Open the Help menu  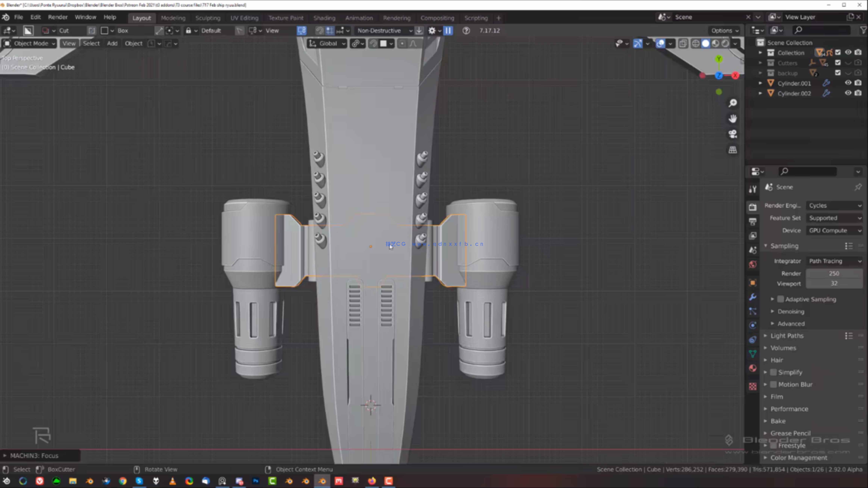[110, 17]
